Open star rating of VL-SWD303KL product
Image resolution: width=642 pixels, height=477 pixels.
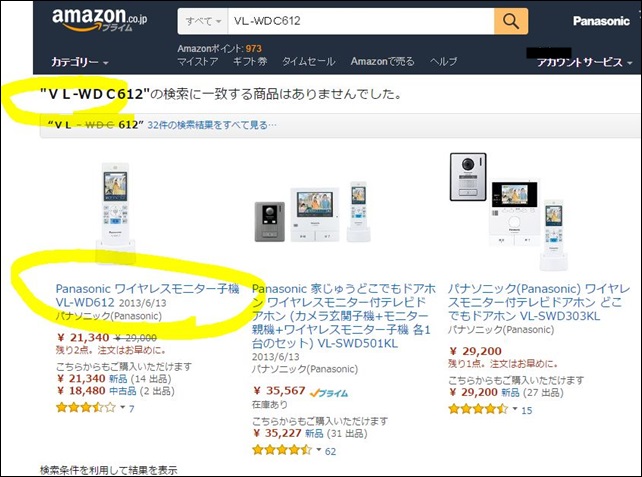pos(478,409)
